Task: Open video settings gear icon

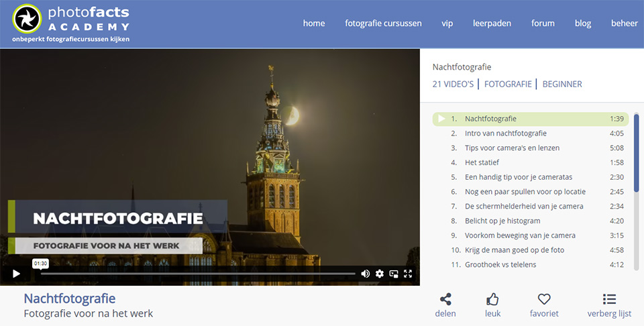Action: pyautogui.click(x=380, y=274)
